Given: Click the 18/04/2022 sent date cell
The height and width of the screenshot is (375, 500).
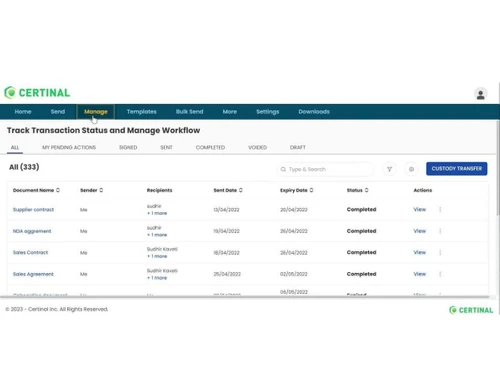Looking at the screenshot, I should pos(226,253).
